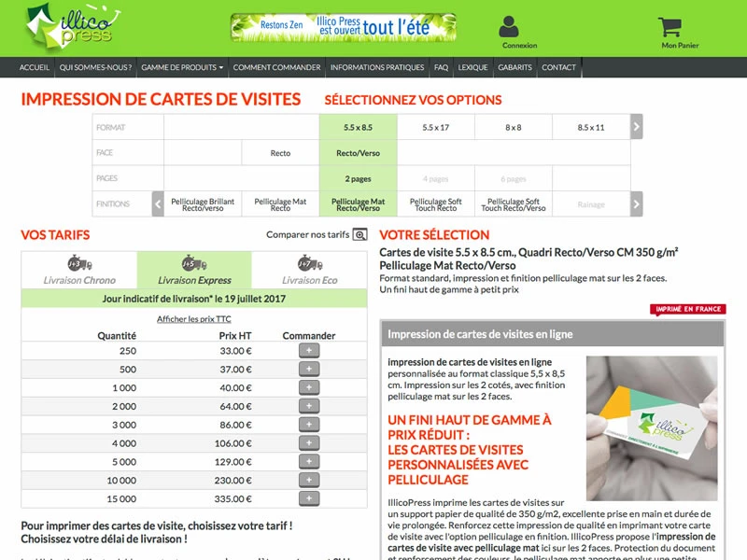747x560 pixels.
Task: Click the magnifier icon beside Comparer nos tarifs
Action: coord(360,235)
